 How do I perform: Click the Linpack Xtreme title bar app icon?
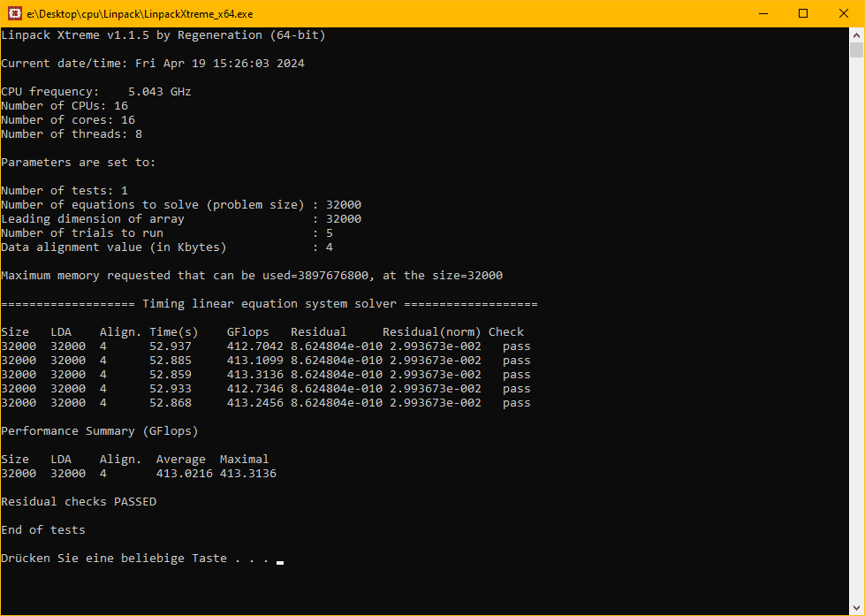click(15, 13)
